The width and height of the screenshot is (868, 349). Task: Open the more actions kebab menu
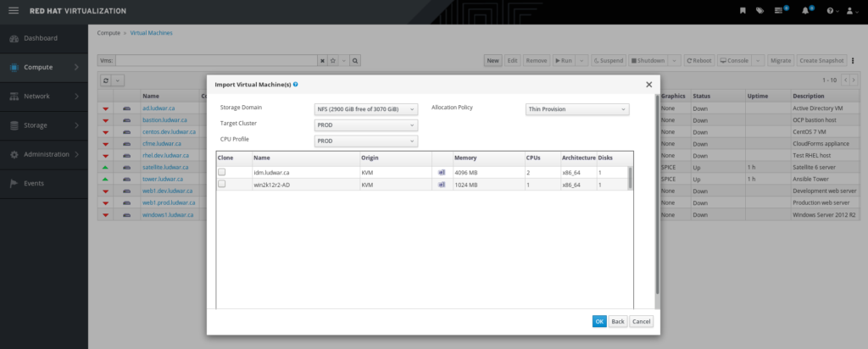(853, 61)
